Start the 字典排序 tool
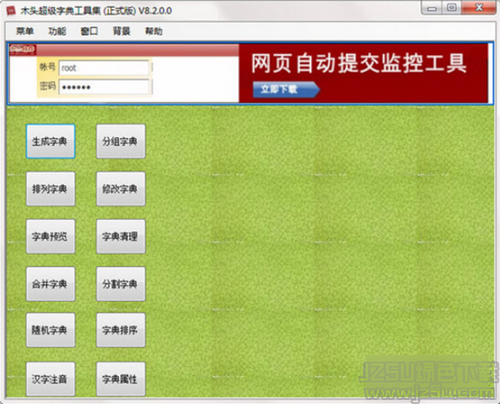Image resolution: width=500 pixels, height=404 pixels. [121, 330]
